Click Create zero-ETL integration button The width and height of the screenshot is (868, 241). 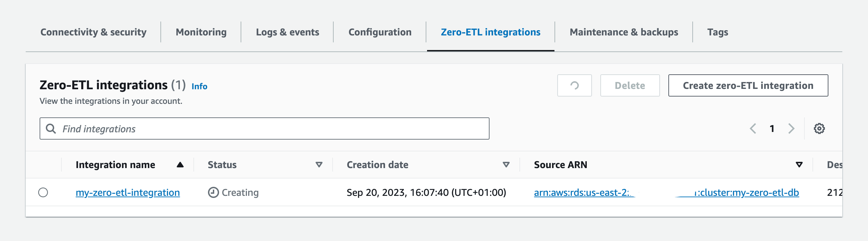(x=748, y=85)
